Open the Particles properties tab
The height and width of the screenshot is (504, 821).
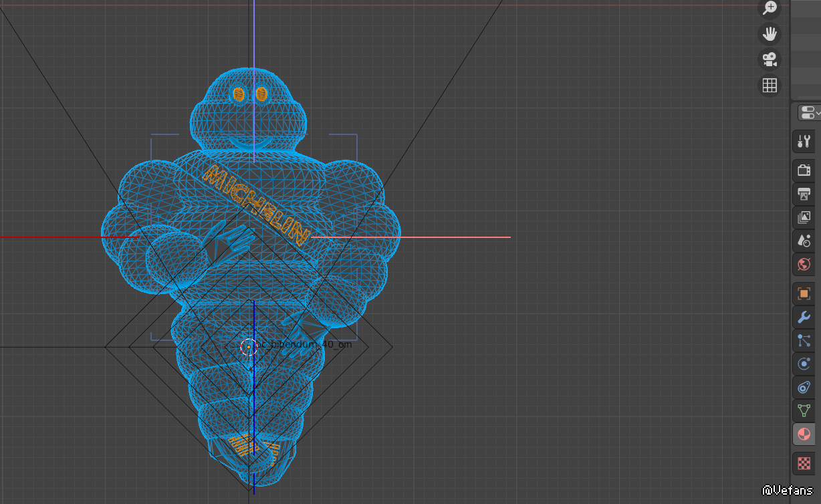click(x=804, y=341)
